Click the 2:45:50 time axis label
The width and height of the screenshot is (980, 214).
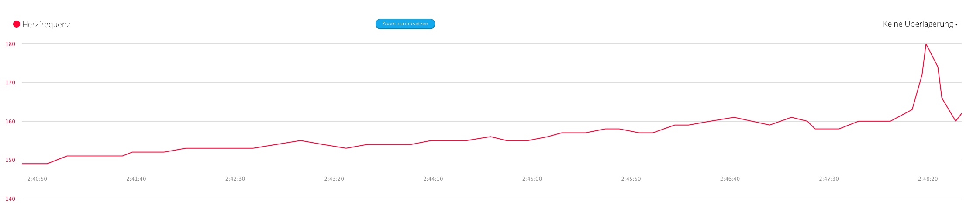[x=631, y=179]
